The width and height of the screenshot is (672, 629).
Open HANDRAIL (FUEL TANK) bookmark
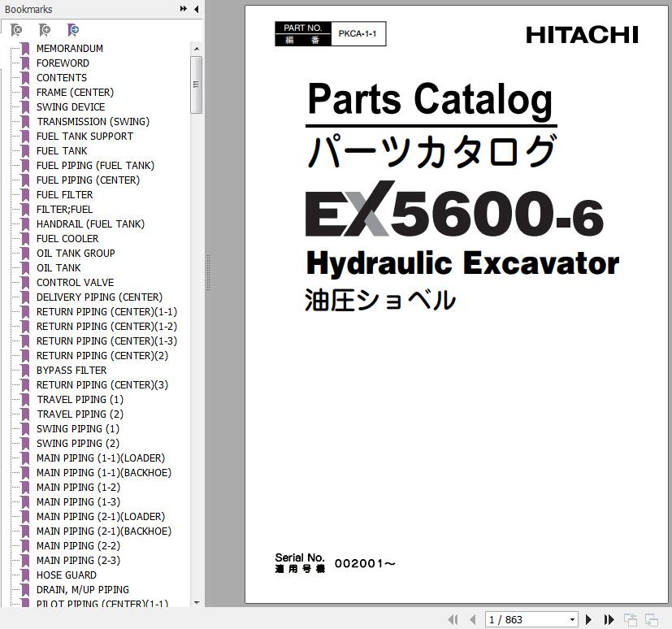(x=90, y=223)
